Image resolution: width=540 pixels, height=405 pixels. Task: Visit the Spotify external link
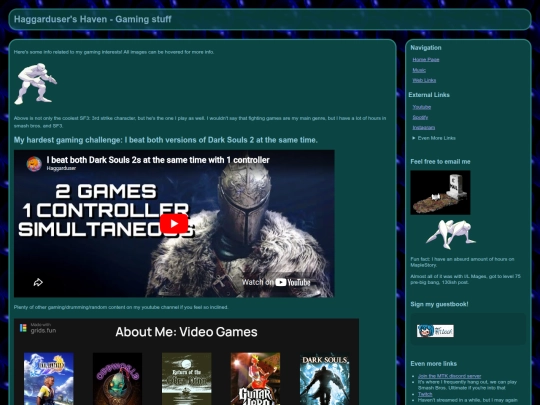click(420, 117)
